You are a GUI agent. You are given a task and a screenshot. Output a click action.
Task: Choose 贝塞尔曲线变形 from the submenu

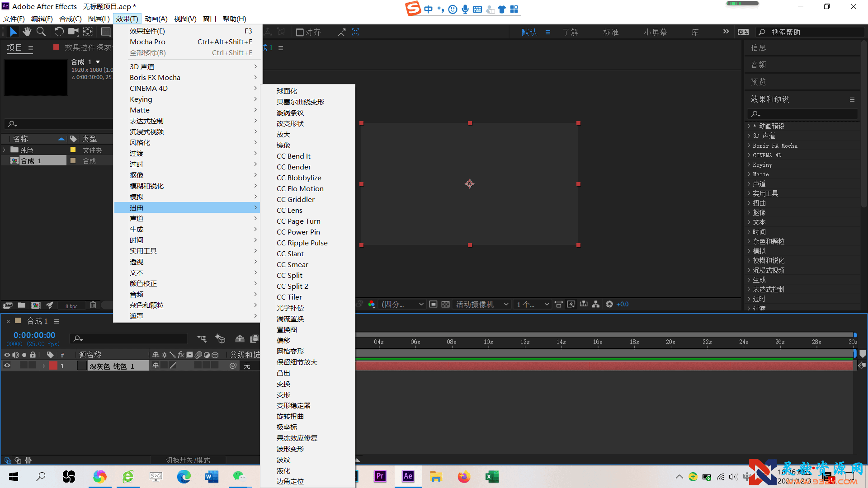308,102
